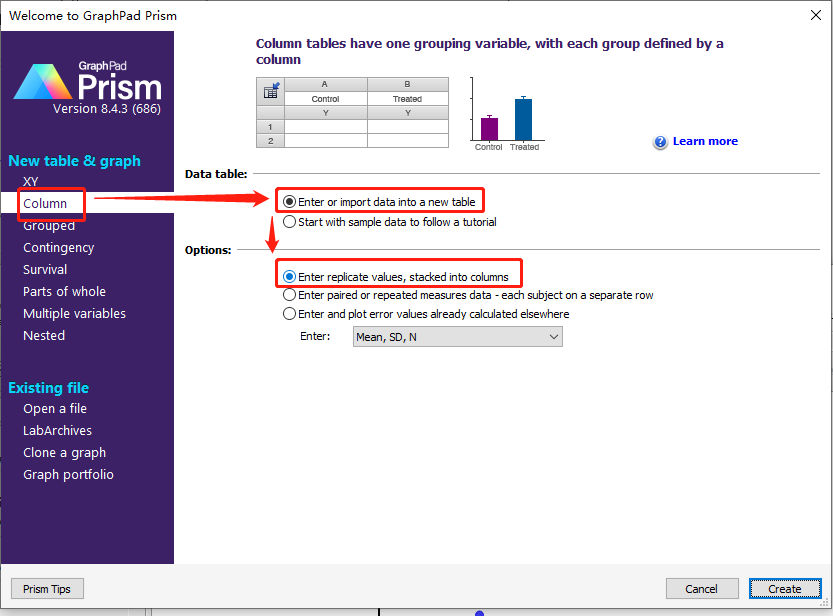Select Enter and plot error values option
This screenshot has width=833, height=616.
pyautogui.click(x=426, y=314)
